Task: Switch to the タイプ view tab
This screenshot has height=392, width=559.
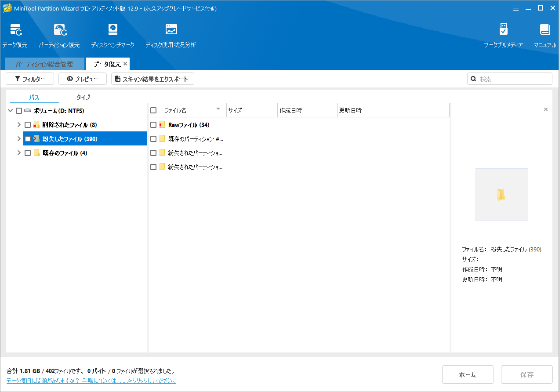Action: pyautogui.click(x=83, y=97)
